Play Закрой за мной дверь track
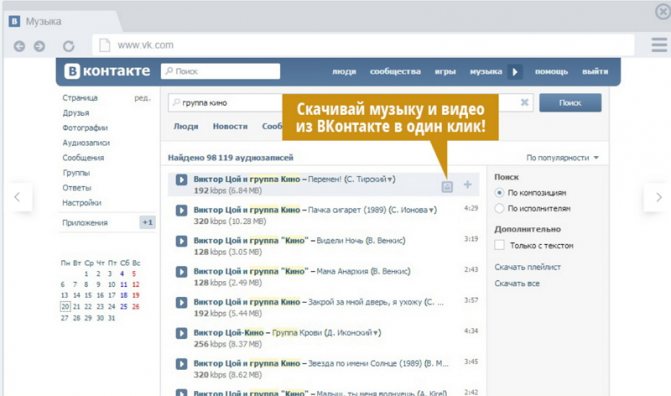This screenshot has height=396, width=671. tap(181, 303)
